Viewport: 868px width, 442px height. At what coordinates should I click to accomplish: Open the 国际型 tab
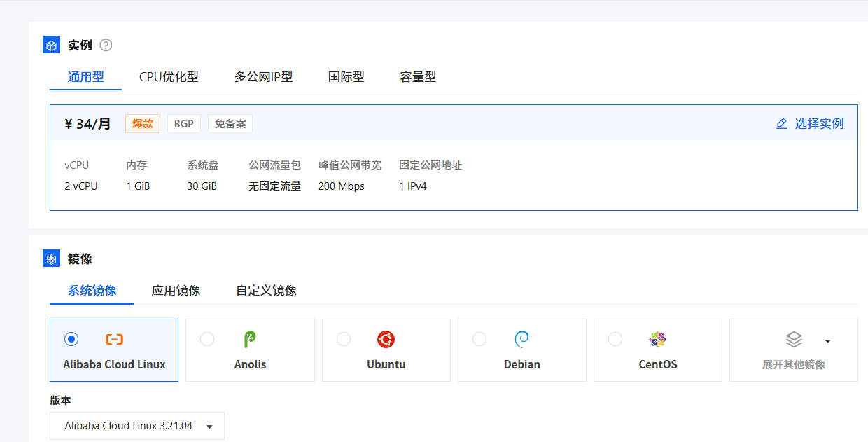346,77
